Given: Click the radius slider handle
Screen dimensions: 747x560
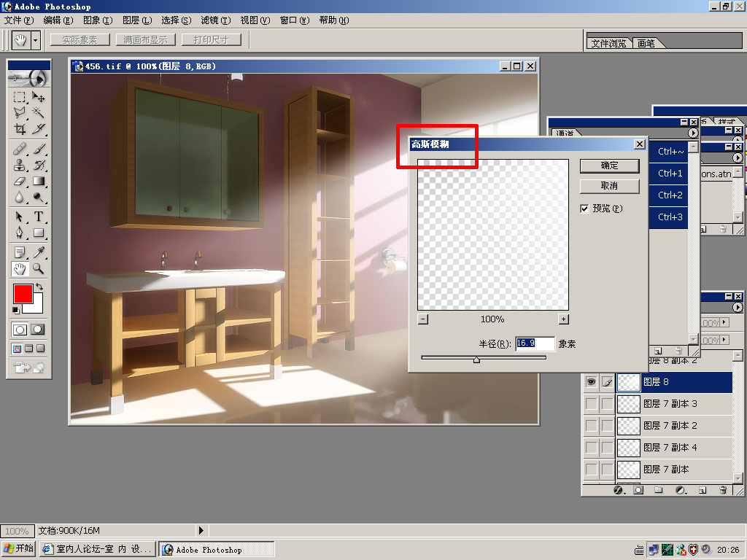Looking at the screenshot, I should (x=477, y=359).
